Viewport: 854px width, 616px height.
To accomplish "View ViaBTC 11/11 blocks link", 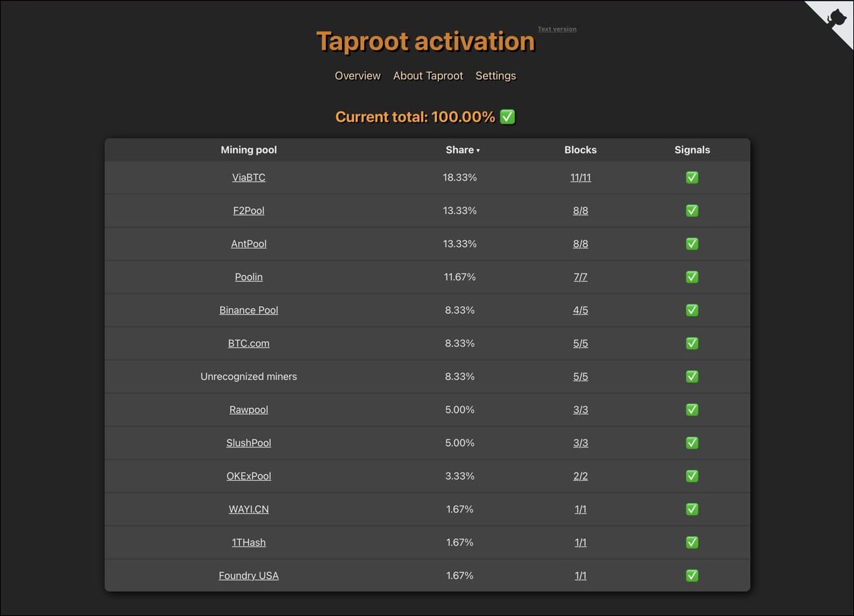I will tap(580, 177).
